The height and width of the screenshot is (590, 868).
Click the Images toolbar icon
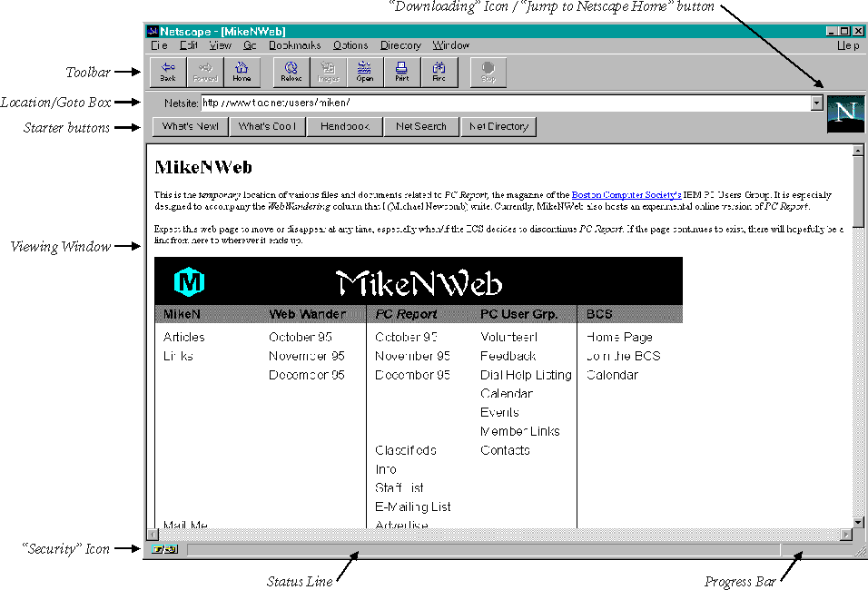329,72
